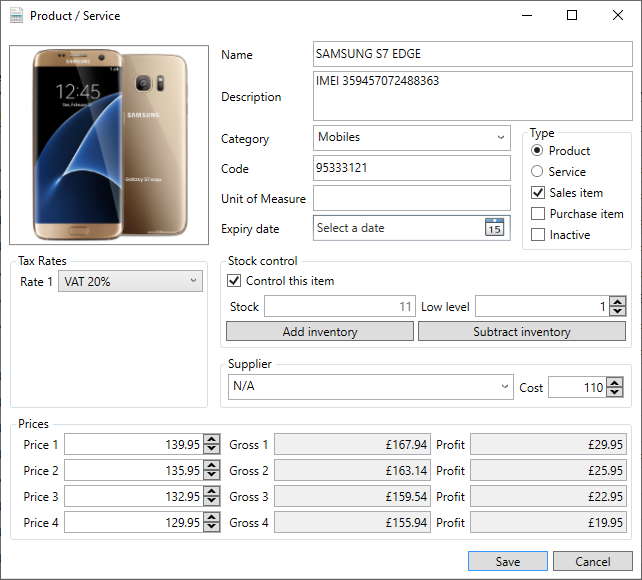The image size is (642, 580).
Task: Increase the Cost value spinner
Action: tap(617, 383)
